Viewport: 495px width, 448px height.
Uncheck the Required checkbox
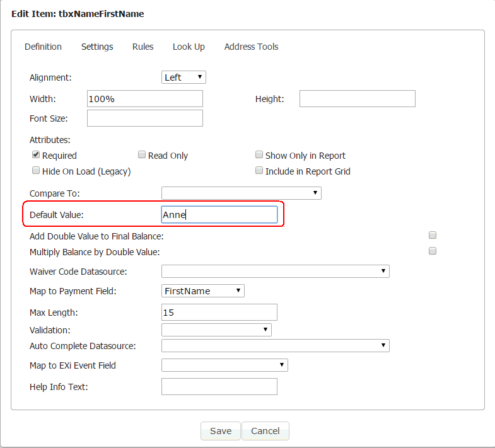36,154
